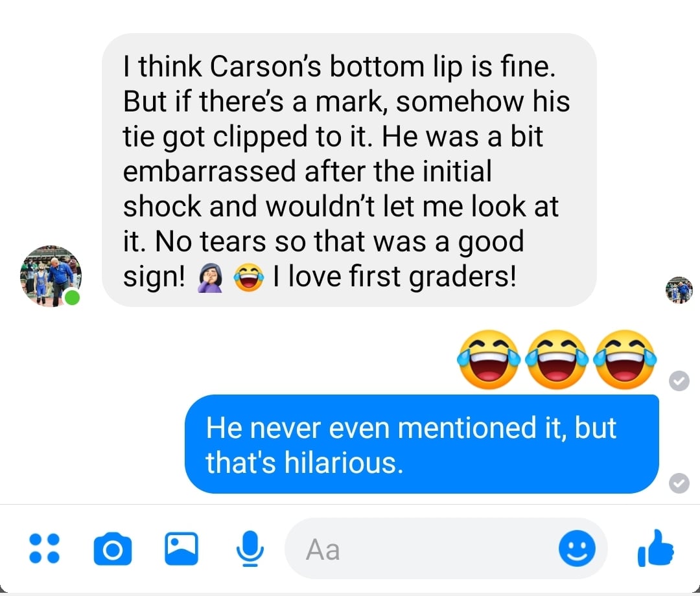Select the blue "He never even mentioned it" message

click(x=422, y=444)
